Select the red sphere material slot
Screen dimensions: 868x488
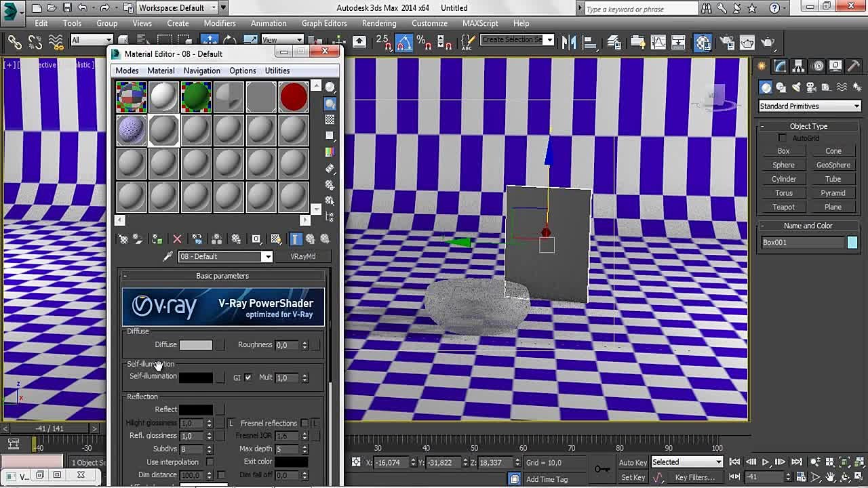click(293, 97)
